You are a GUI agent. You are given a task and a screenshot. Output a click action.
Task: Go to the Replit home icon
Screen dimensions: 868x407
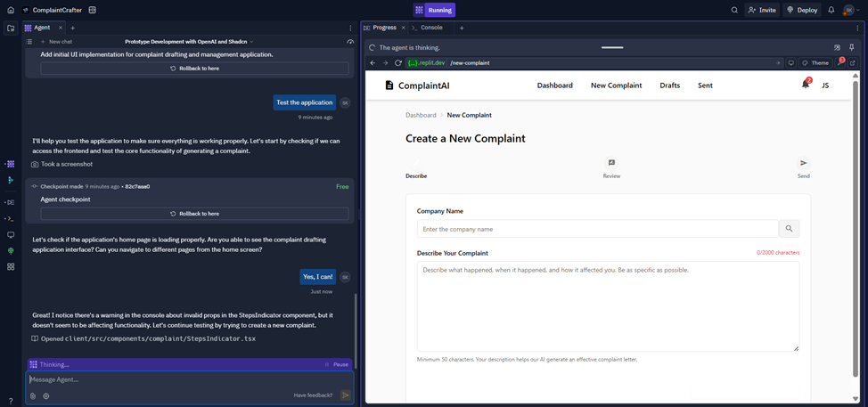click(x=11, y=10)
